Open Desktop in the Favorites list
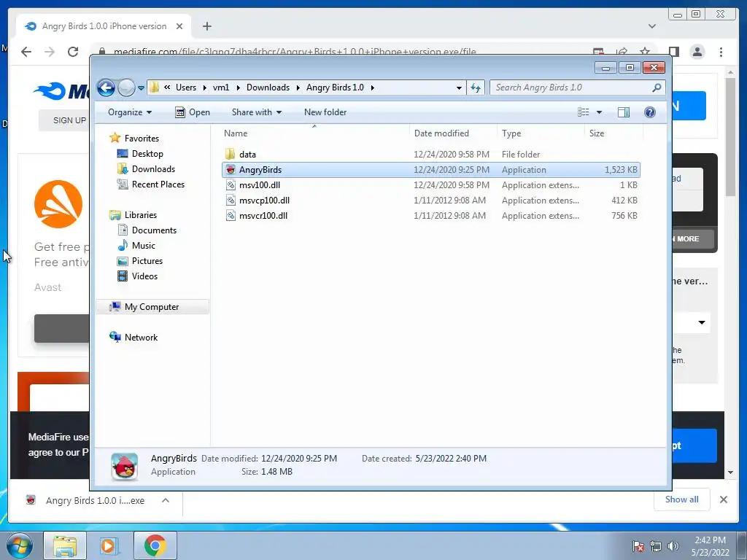Screen dimensions: 747x560 [x=147, y=154]
